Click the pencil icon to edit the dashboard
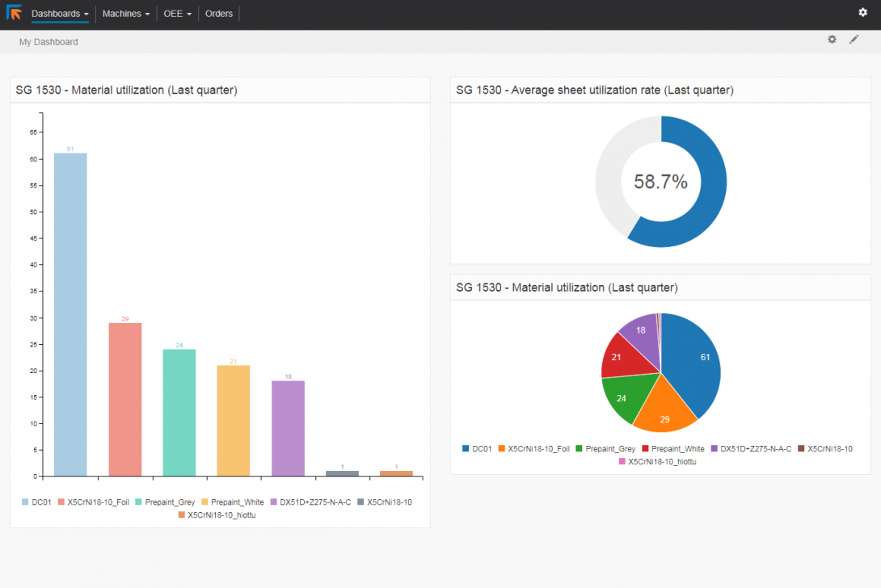This screenshot has height=588, width=881. [854, 39]
